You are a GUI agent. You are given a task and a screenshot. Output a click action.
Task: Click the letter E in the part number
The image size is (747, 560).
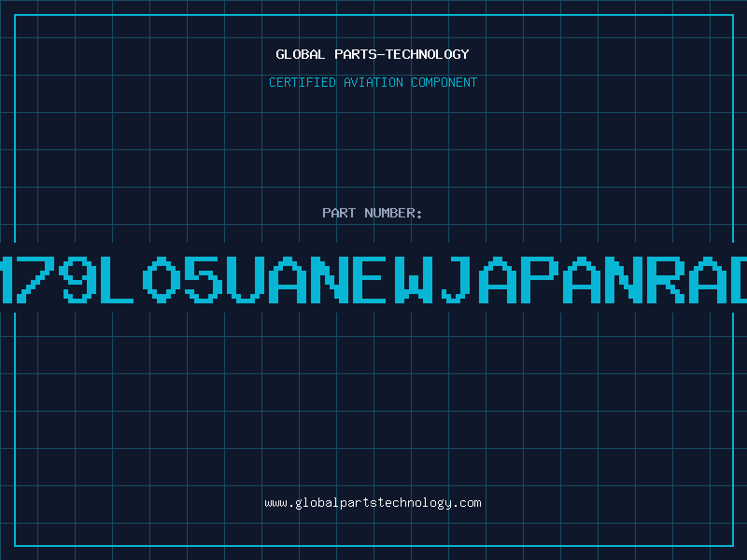pos(369,279)
